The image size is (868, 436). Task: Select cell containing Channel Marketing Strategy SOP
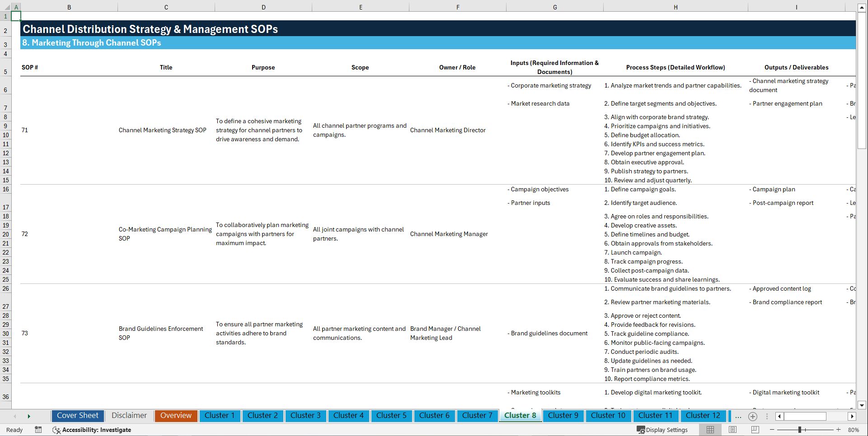click(x=163, y=130)
